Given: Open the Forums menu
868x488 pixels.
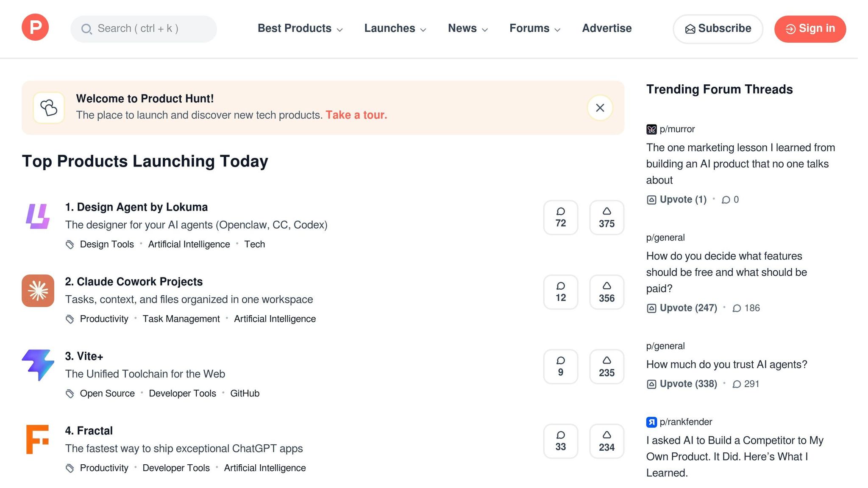Looking at the screenshot, I should point(534,28).
